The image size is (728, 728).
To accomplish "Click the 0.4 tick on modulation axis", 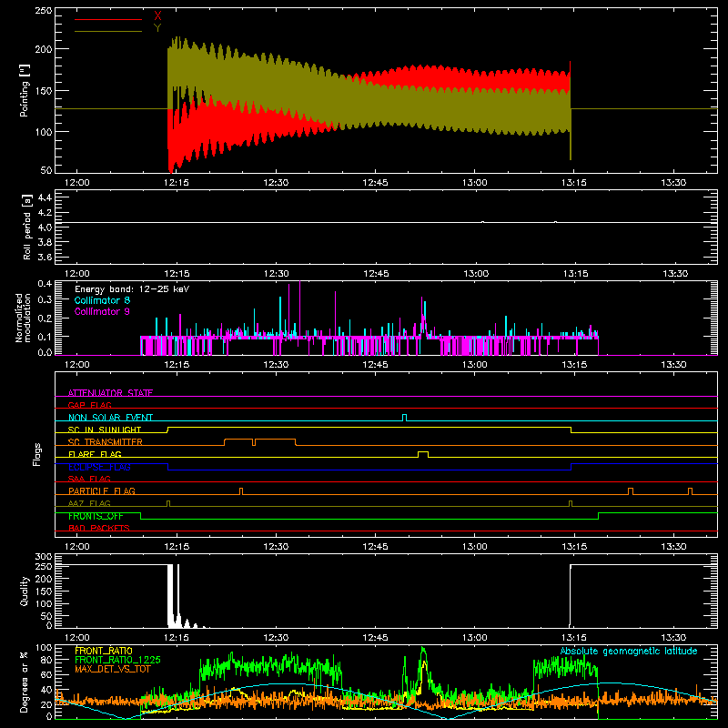I will (45, 283).
